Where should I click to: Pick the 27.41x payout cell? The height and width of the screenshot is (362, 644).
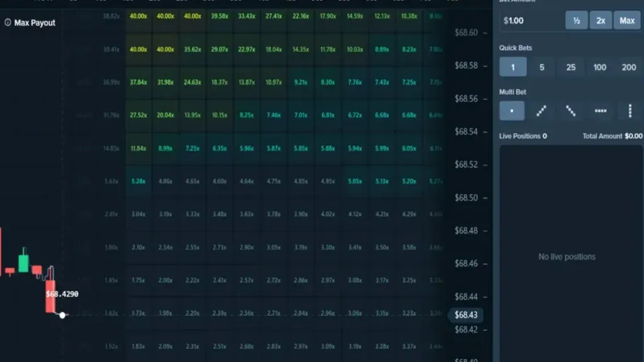click(274, 16)
